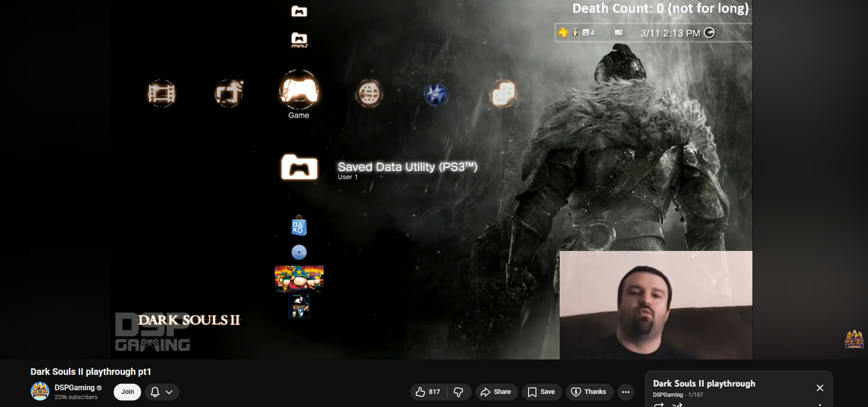Open the more actions three-dot menu
Screen dimensions: 868x407
point(626,392)
